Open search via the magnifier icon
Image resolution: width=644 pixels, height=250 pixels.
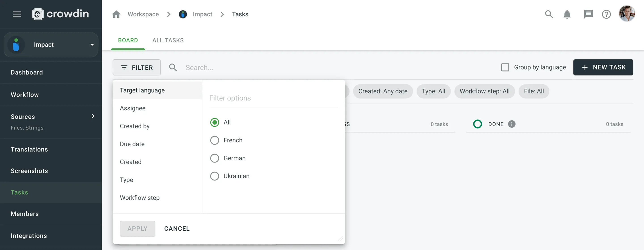click(x=549, y=14)
